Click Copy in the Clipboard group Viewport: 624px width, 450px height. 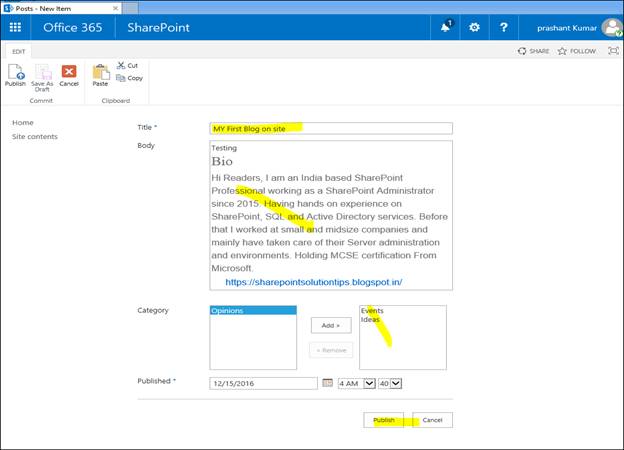click(x=129, y=78)
